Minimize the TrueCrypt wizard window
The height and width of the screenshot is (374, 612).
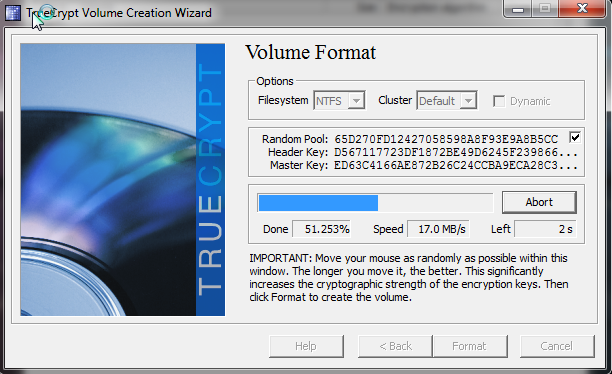click(518, 9)
